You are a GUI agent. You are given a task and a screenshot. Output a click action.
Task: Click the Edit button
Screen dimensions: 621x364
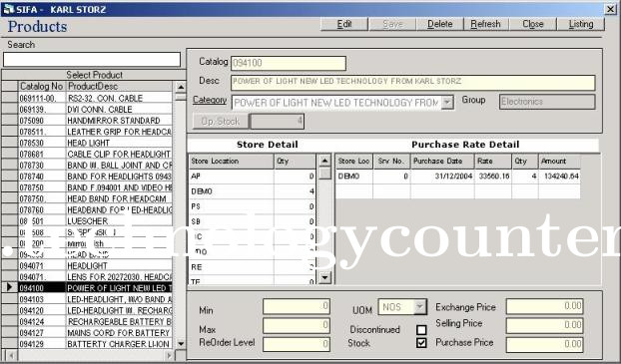[344, 24]
